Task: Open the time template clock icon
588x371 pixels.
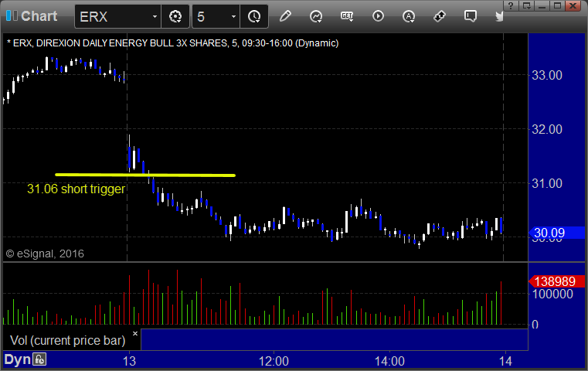Action: pyautogui.click(x=254, y=16)
